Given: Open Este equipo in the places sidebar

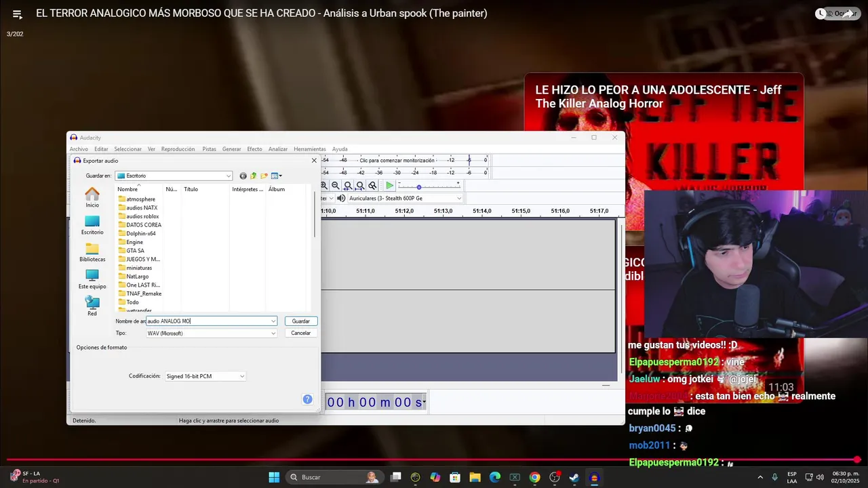Looking at the screenshot, I should click(92, 279).
